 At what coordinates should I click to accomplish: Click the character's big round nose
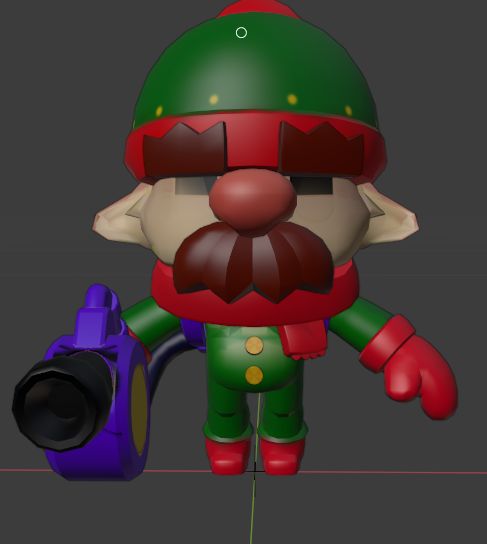253,200
